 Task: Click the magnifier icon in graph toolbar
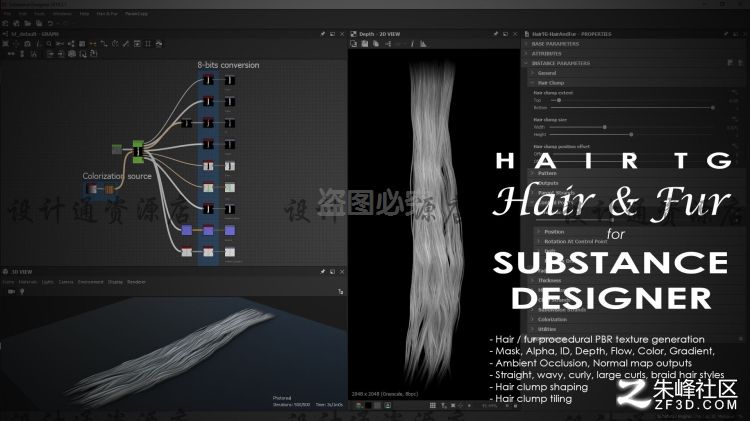[x=49, y=44]
